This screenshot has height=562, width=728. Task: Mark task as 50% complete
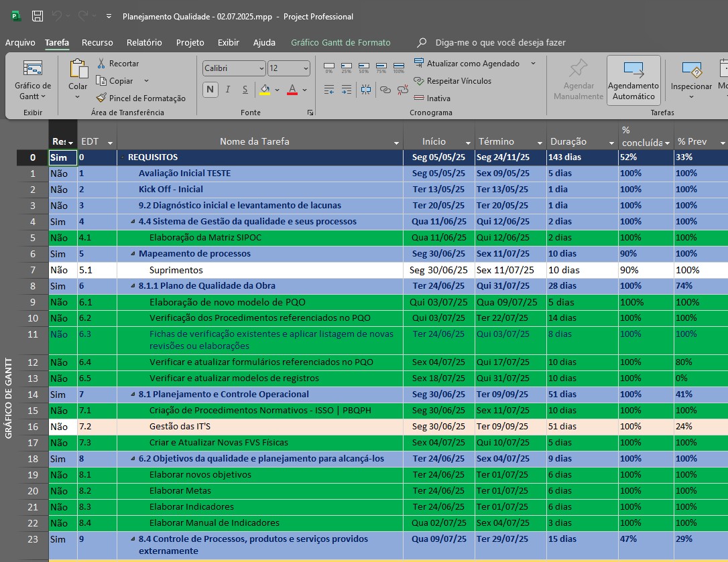364,68
